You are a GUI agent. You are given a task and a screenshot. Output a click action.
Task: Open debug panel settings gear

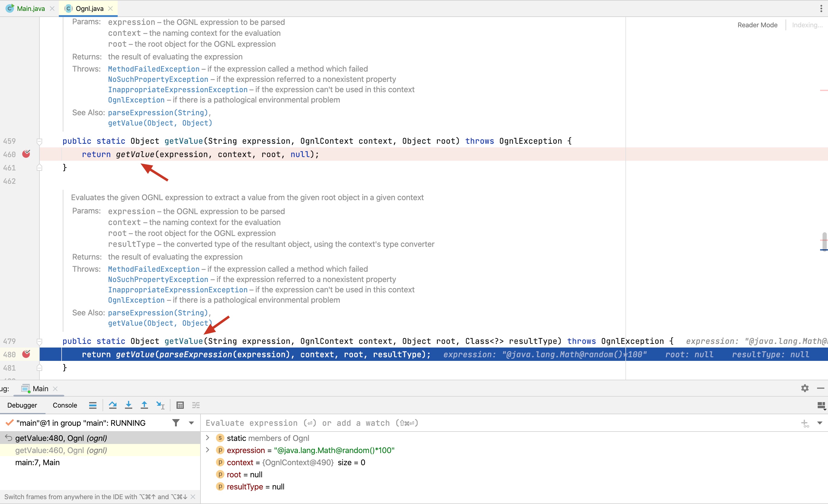point(805,388)
